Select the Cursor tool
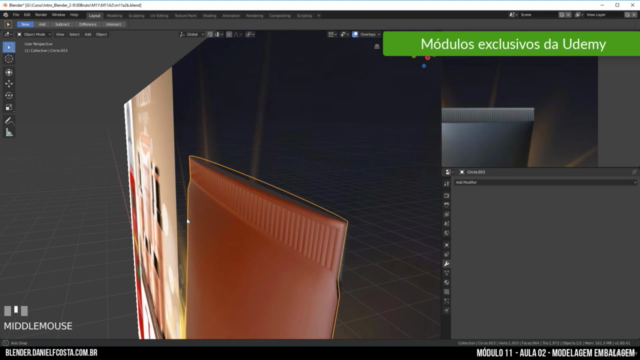The image size is (640, 360). coord(9,59)
